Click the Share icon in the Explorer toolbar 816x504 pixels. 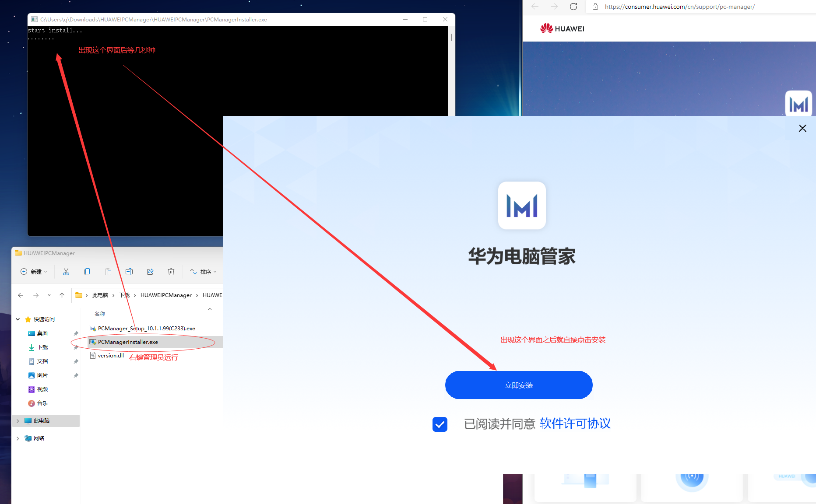pyautogui.click(x=150, y=272)
